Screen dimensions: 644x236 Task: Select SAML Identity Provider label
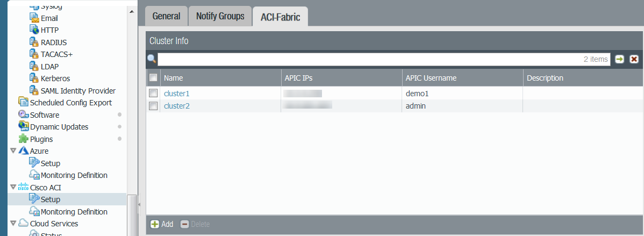coord(78,91)
